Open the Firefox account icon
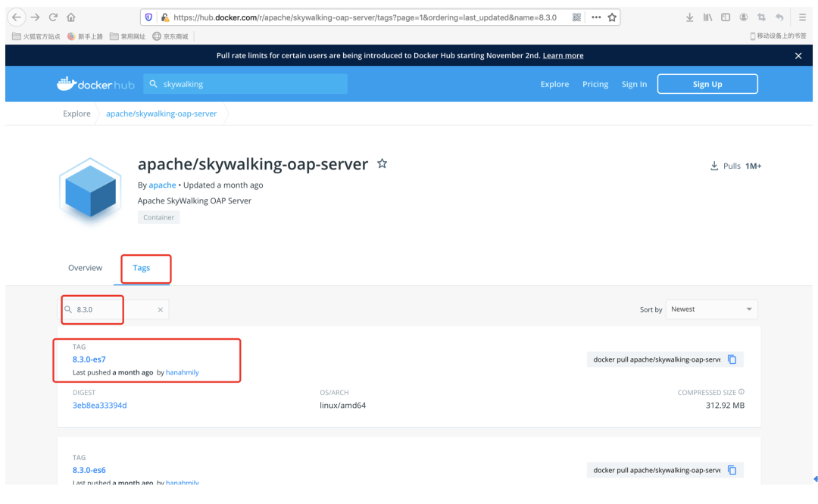This screenshot has height=504, width=818. click(744, 17)
